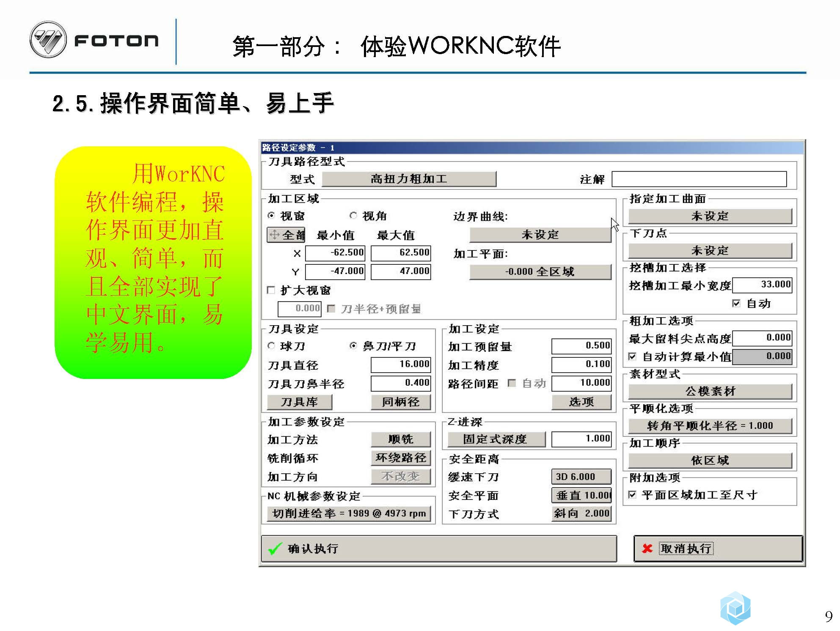Open 转角平顺化半径 = 1.000 setting

tap(710, 426)
